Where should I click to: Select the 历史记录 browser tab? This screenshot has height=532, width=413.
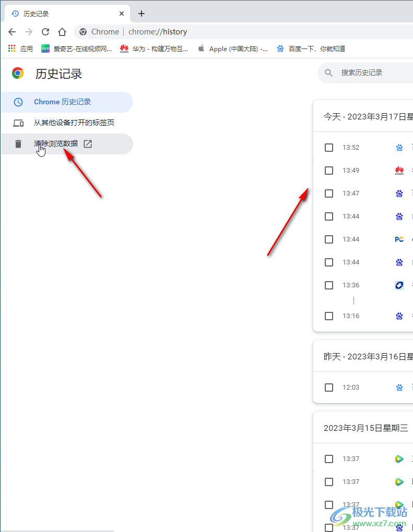(x=67, y=14)
